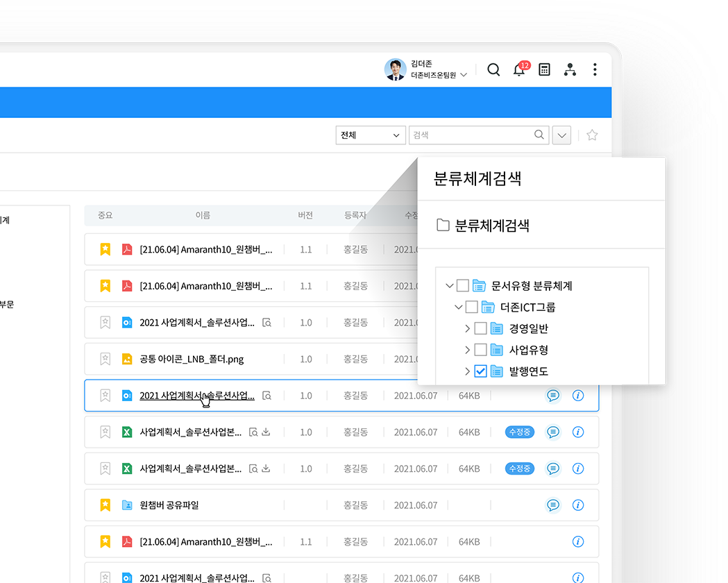Show info for the highlighted 2021 사업계획서 row
728x583 pixels.
(x=578, y=396)
